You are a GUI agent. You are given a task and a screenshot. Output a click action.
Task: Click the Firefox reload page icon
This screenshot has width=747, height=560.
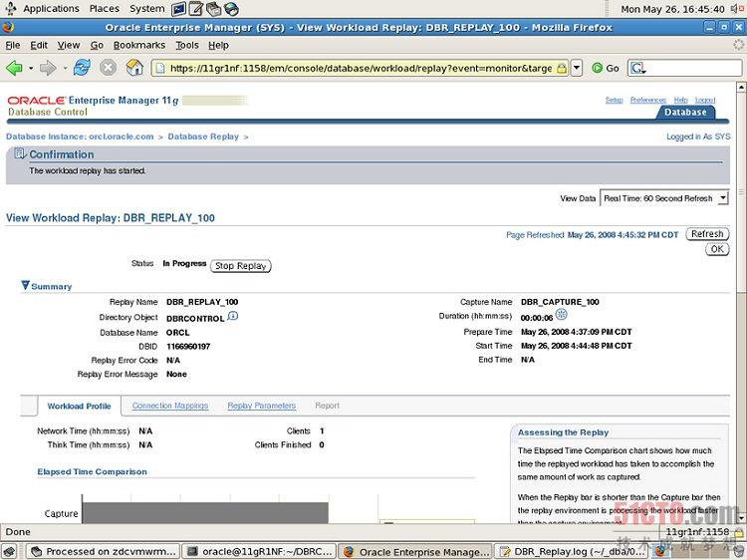point(82,68)
